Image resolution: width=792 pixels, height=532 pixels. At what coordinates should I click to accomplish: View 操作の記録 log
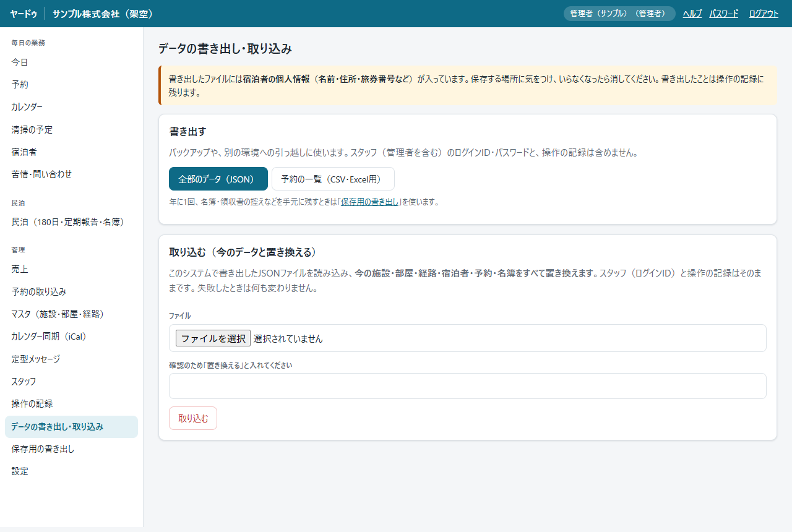tap(71, 403)
